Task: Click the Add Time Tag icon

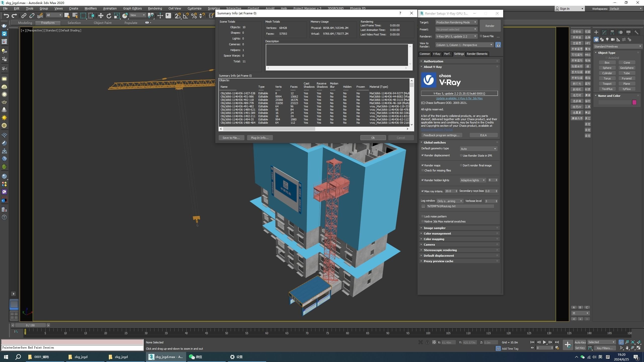Action: [498, 348]
